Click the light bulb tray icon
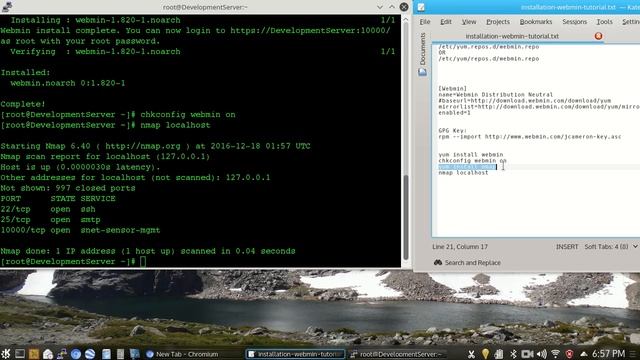640x360 pixels. (x=485, y=354)
